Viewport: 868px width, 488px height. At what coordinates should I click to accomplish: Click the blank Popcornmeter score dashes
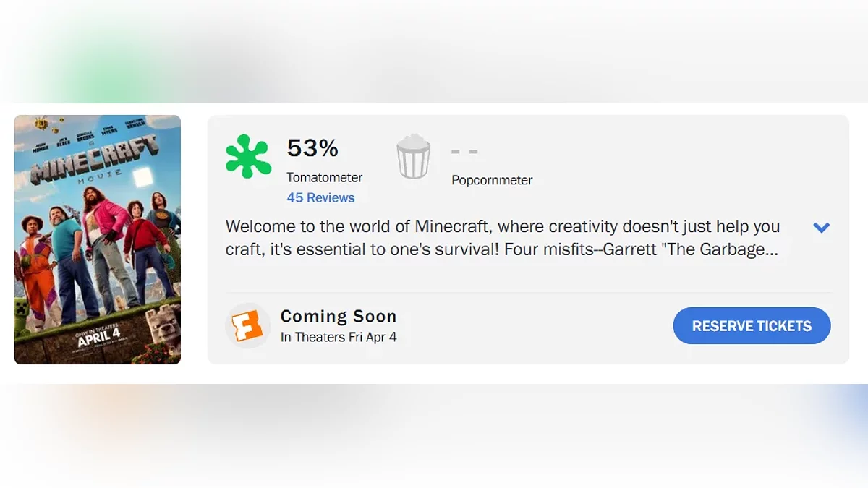tap(464, 152)
